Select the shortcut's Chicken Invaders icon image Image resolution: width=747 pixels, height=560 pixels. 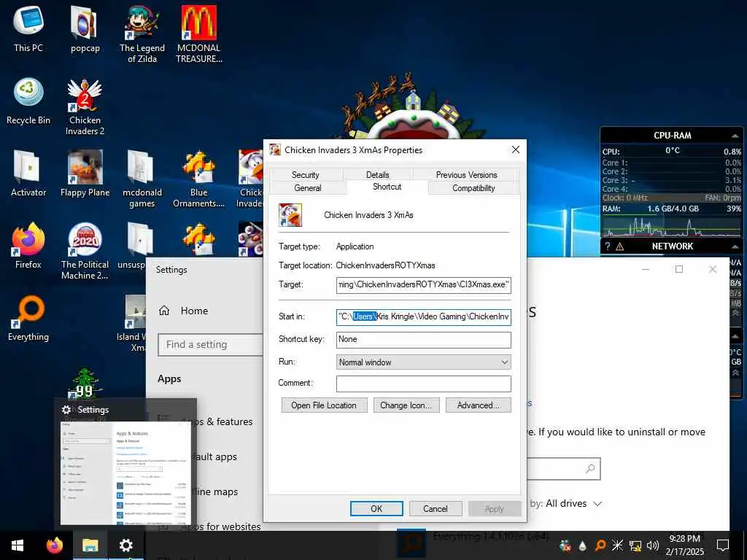(290, 215)
